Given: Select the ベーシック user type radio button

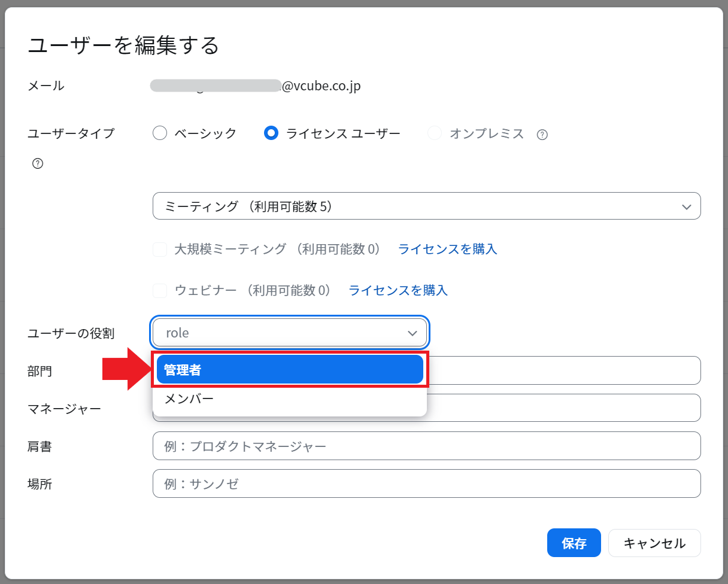Looking at the screenshot, I should [160, 133].
